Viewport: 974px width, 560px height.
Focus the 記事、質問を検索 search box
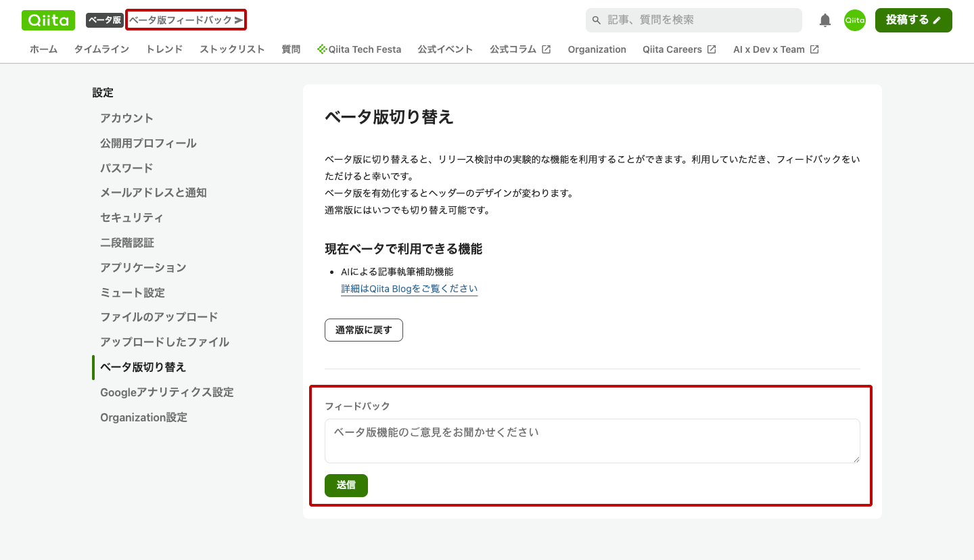[x=694, y=20]
